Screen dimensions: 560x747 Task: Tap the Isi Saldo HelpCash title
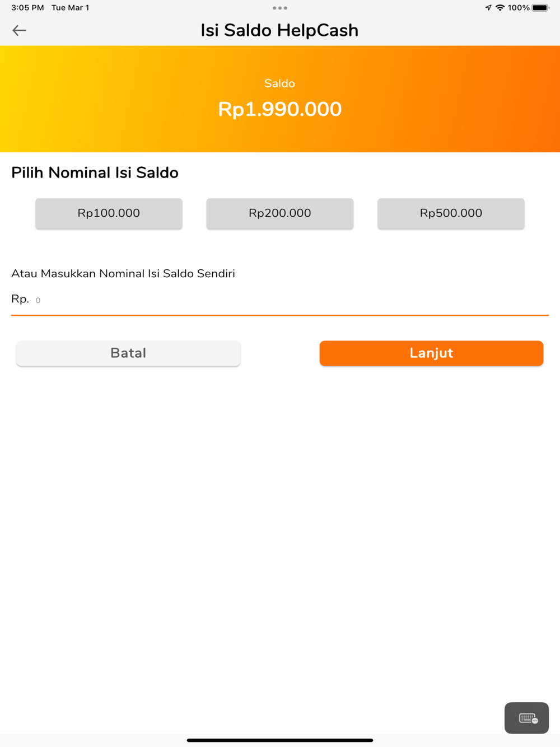click(279, 30)
